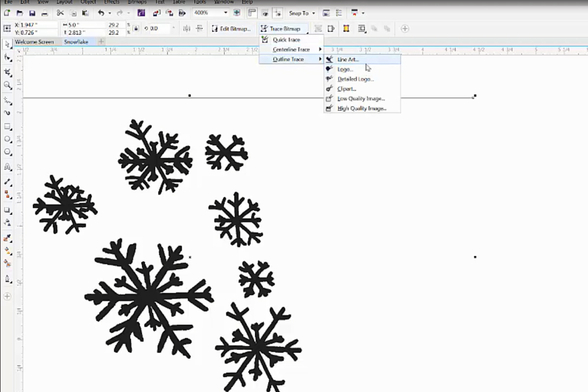This screenshot has width=588, height=392.
Task: Select the Interactive Fill tool
Action: 7,251
